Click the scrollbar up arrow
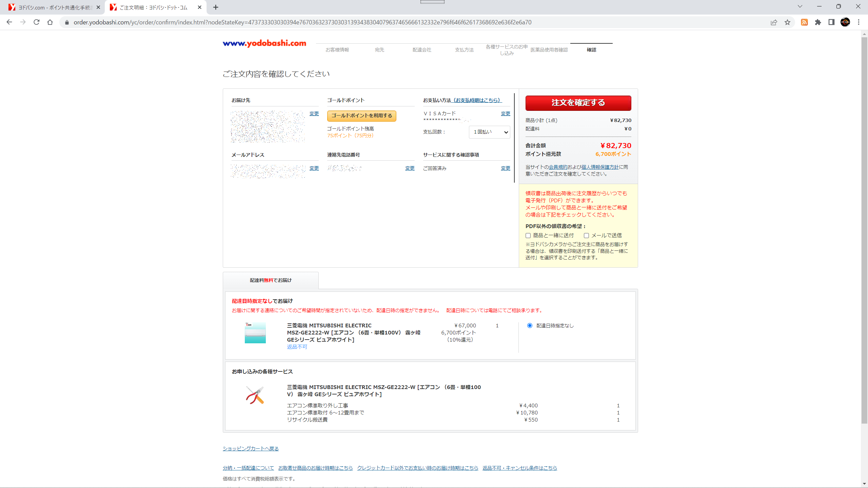 [x=864, y=34]
